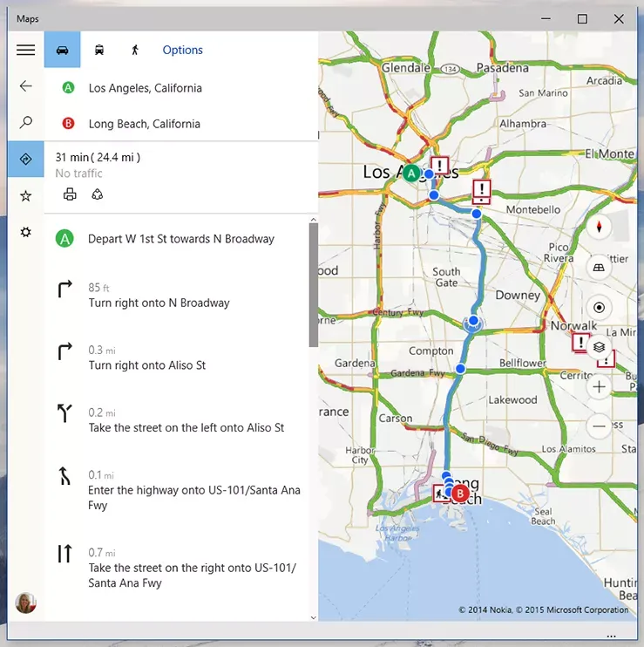Toggle map tilt view button
Image resolution: width=644 pixels, height=647 pixels.
599,268
